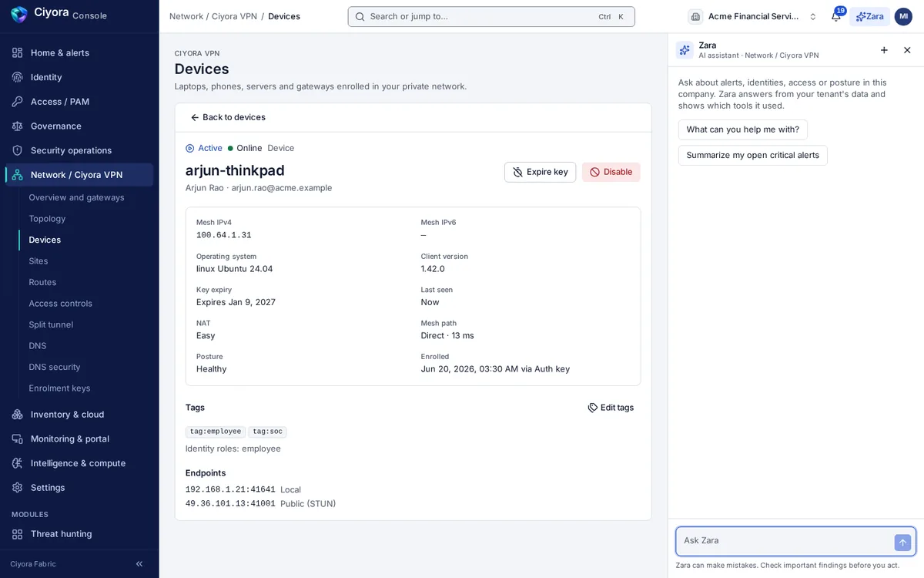Go to Enrolment keys page
Image resolution: width=924 pixels, height=578 pixels.
click(x=59, y=388)
